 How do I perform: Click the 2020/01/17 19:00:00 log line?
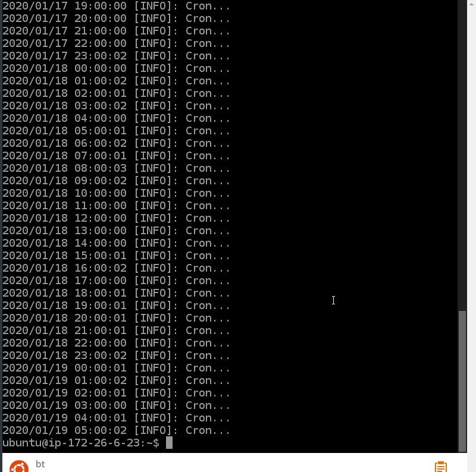pos(116,6)
